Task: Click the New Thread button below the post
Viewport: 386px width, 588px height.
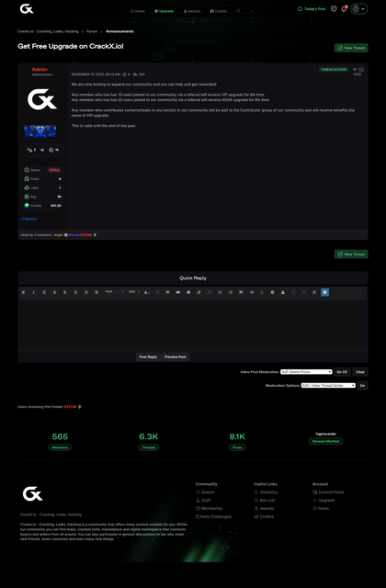Action: coord(351,254)
